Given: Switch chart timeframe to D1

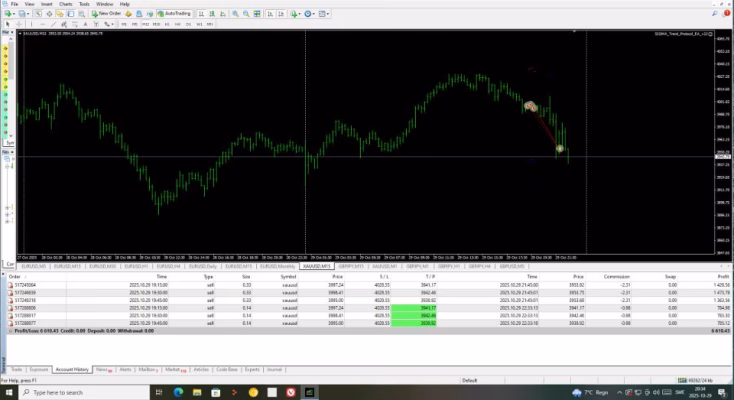Looking at the screenshot, I should [x=188, y=24].
